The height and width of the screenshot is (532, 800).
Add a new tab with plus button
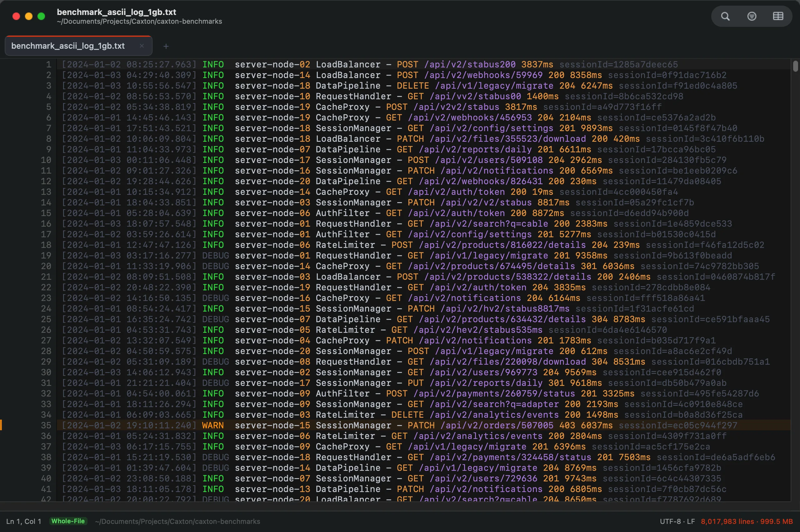(166, 46)
